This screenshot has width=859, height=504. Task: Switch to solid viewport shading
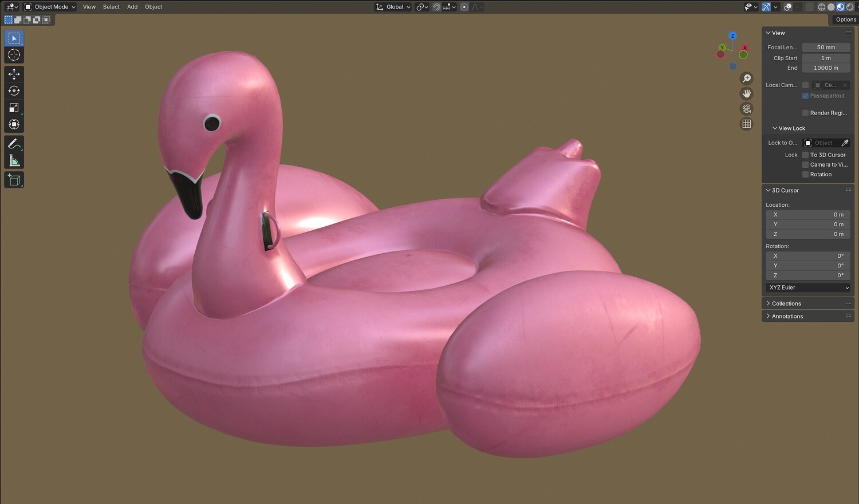point(831,7)
